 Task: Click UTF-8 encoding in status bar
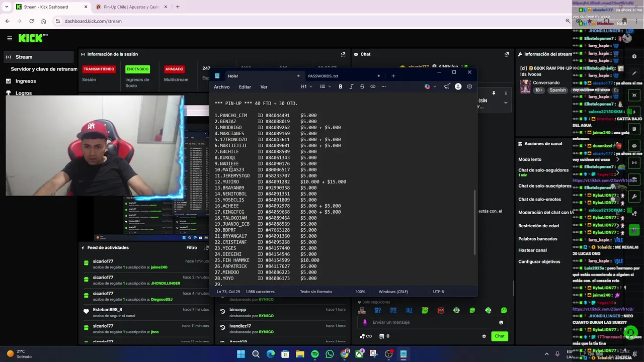(438, 292)
